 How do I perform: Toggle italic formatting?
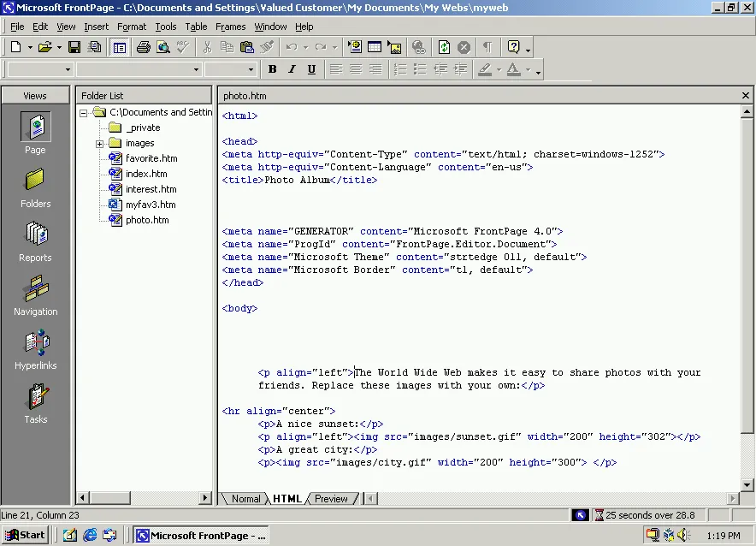(x=291, y=67)
